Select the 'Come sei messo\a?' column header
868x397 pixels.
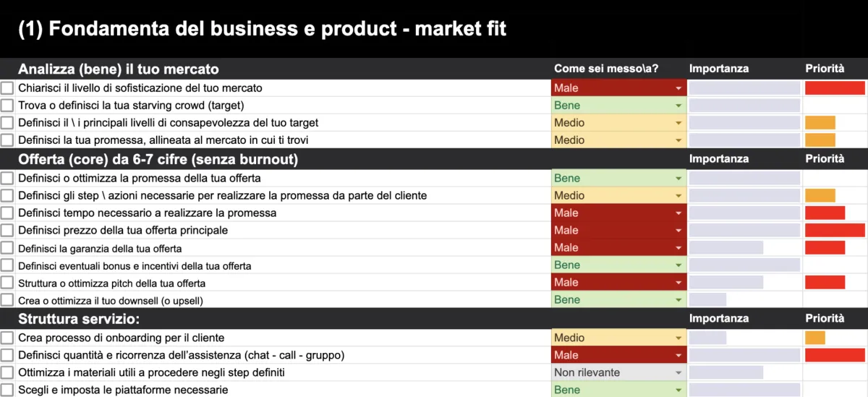pyautogui.click(x=606, y=69)
